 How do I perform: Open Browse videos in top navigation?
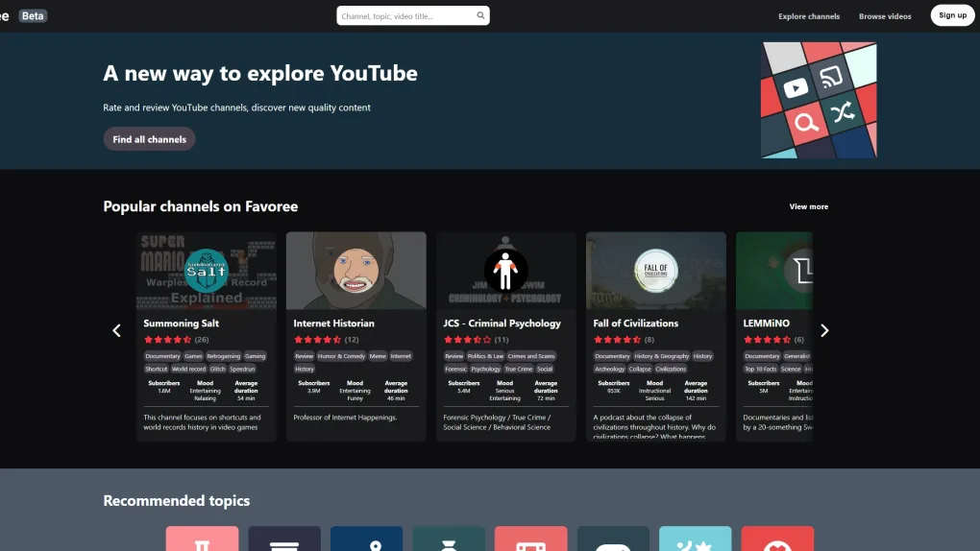tap(885, 16)
